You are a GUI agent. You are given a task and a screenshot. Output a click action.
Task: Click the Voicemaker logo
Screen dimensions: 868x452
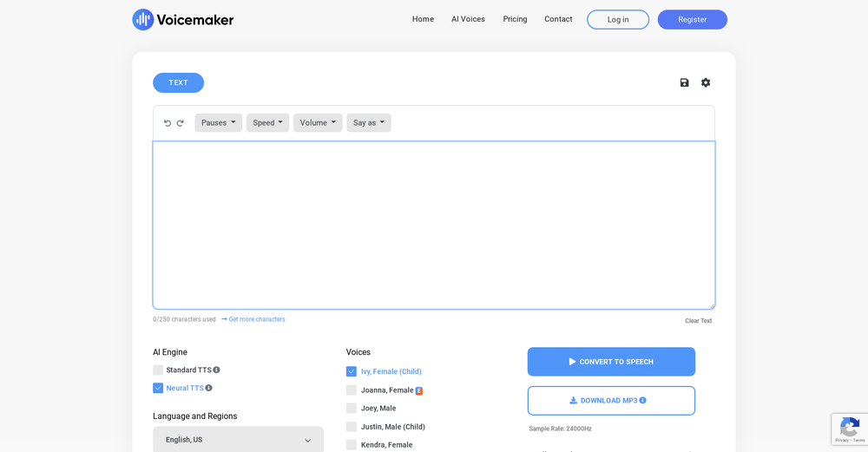(183, 19)
